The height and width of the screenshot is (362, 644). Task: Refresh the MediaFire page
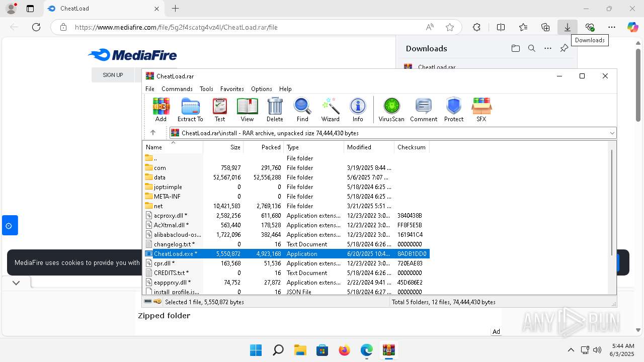coord(36,27)
